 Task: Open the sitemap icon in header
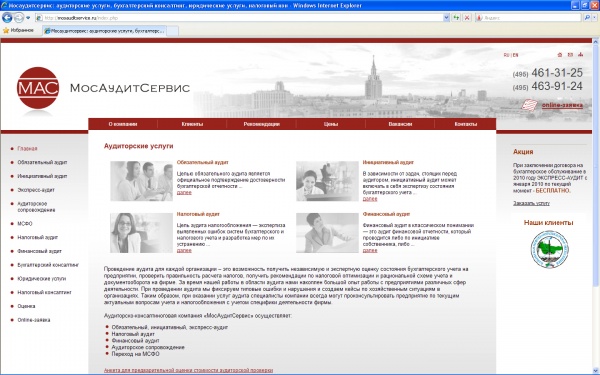pos(580,55)
